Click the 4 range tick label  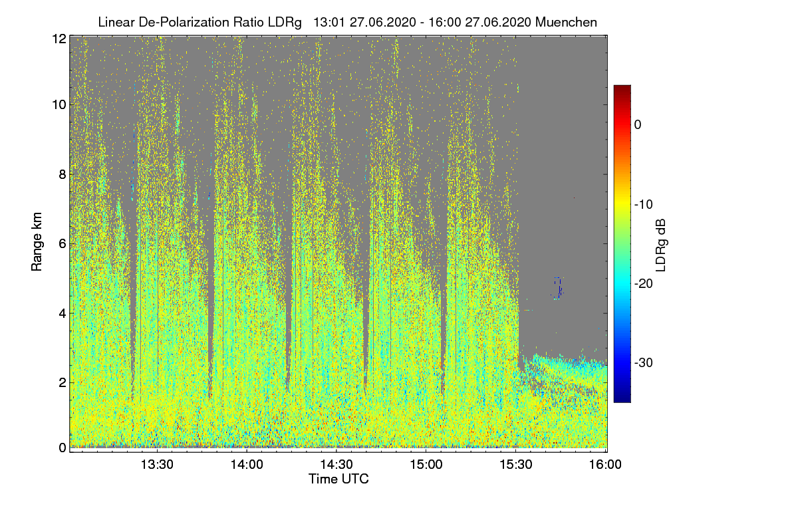point(63,313)
